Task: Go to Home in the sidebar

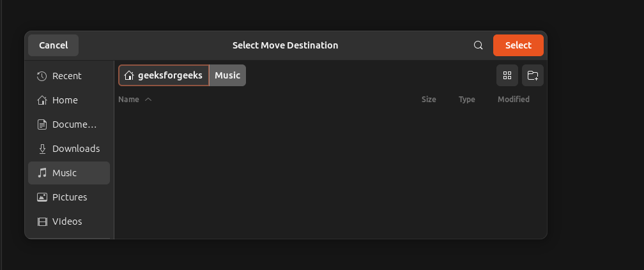Action: [65, 100]
